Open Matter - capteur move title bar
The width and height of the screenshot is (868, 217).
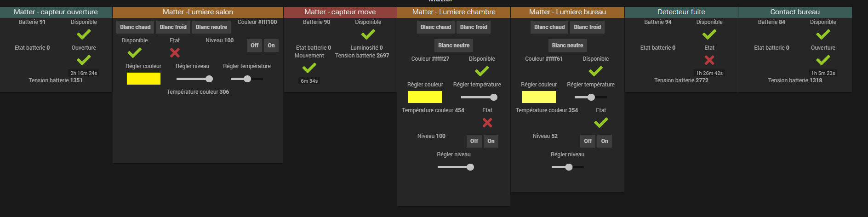(x=340, y=12)
